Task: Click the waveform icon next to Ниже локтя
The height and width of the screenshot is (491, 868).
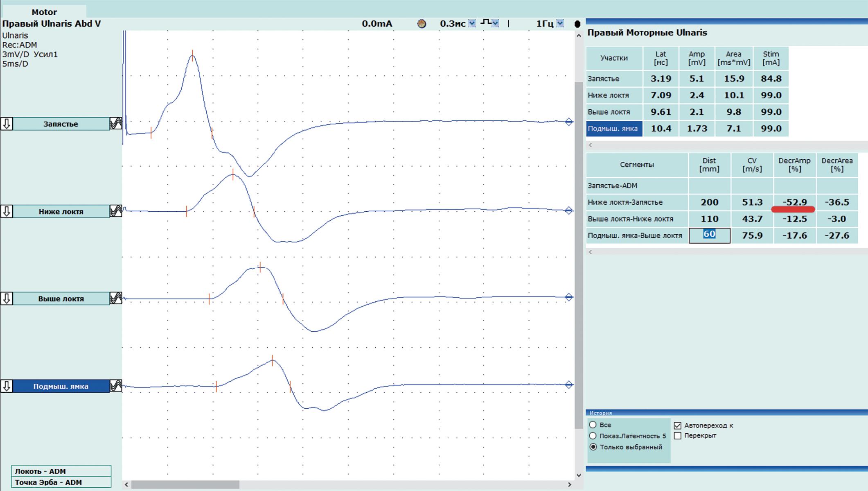Action: [x=116, y=211]
